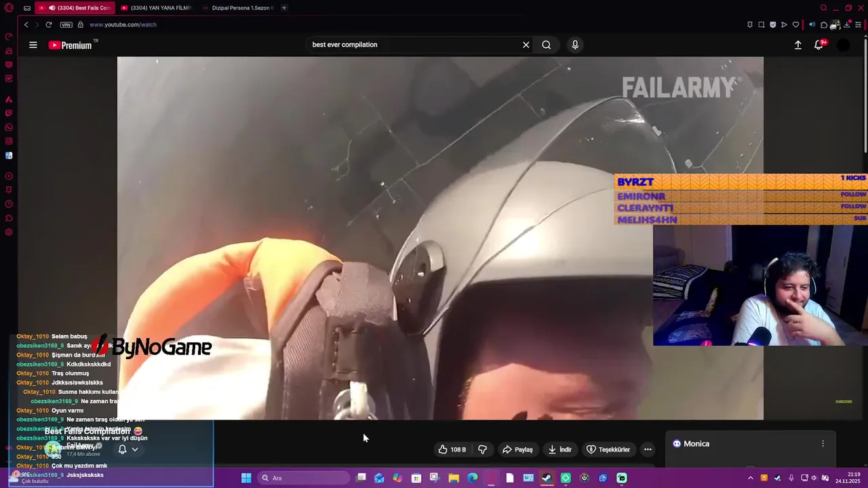Open Steam from the taskbar

pyautogui.click(x=547, y=478)
